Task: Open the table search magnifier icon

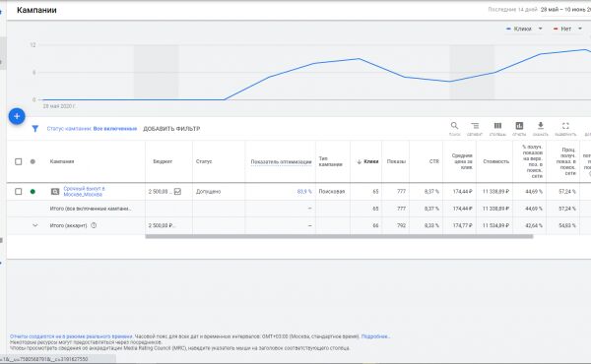Action: (x=454, y=126)
